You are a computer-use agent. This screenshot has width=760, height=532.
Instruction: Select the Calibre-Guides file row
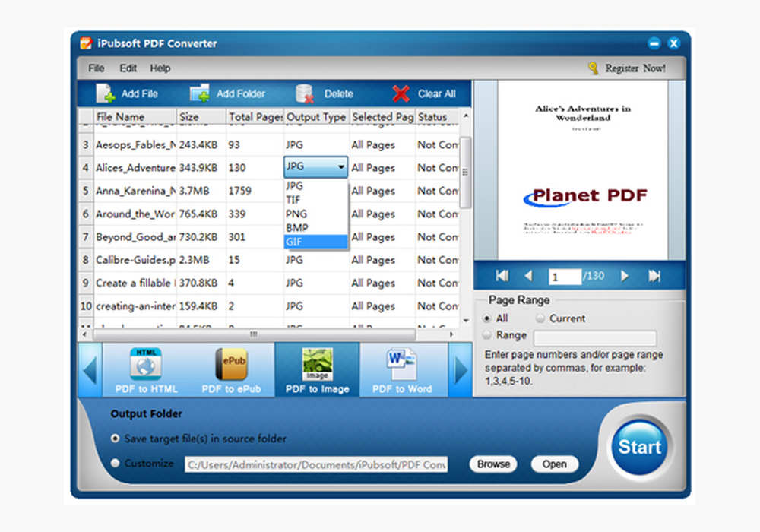(x=269, y=260)
